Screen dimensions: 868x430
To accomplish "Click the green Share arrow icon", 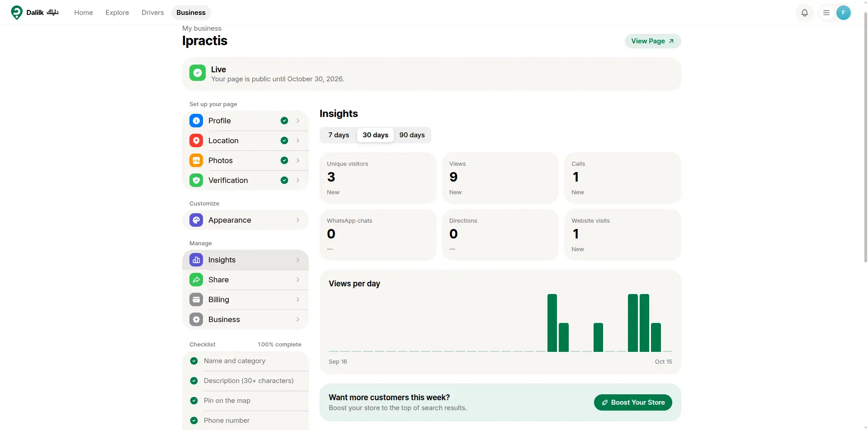I will coord(196,280).
